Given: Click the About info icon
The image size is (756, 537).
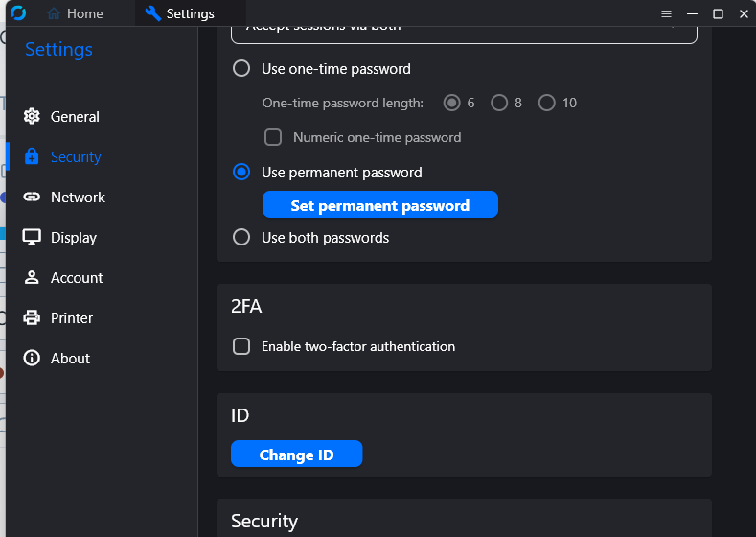Looking at the screenshot, I should [x=32, y=359].
